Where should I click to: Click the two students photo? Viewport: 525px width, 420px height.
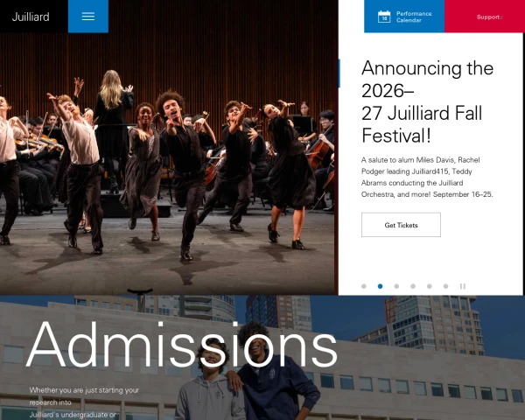click(x=246, y=372)
